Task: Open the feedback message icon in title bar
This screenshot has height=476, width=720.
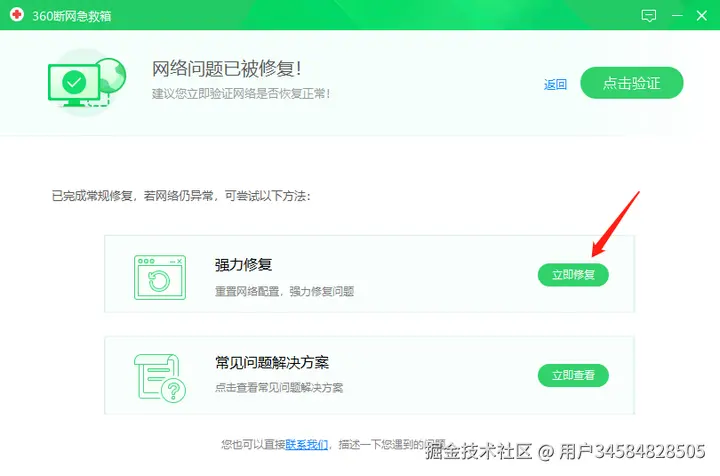Action: pyautogui.click(x=648, y=16)
